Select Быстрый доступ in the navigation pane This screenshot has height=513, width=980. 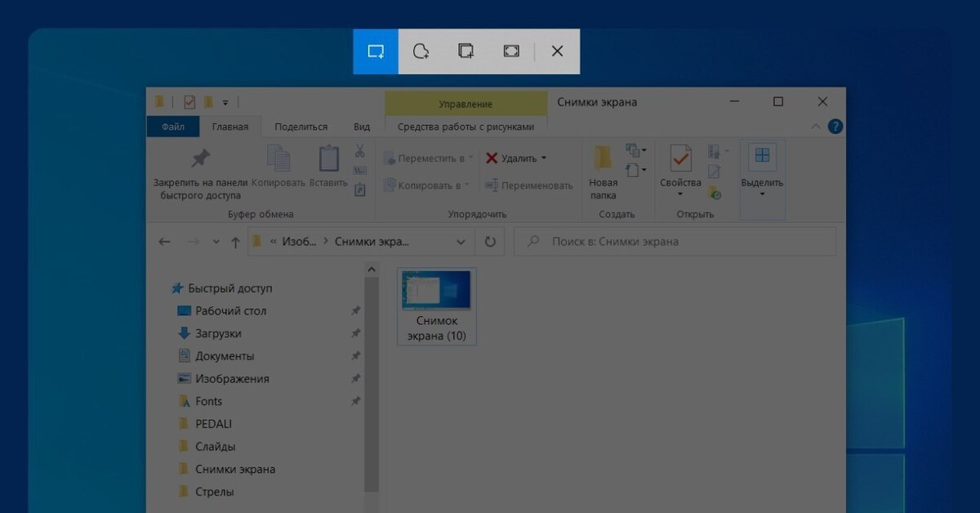pyautogui.click(x=222, y=288)
